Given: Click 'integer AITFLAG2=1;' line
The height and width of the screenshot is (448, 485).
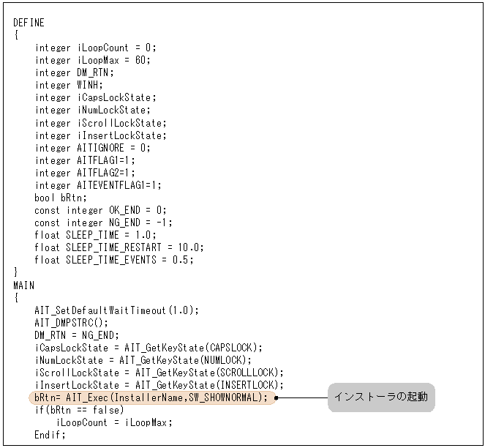Looking at the screenshot, I should (x=85, y=173).
